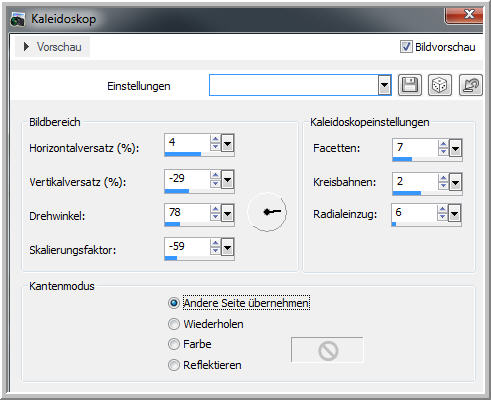
Task: Decrease Radialeinzug with the down spinner
Action: tap(442, 217)
